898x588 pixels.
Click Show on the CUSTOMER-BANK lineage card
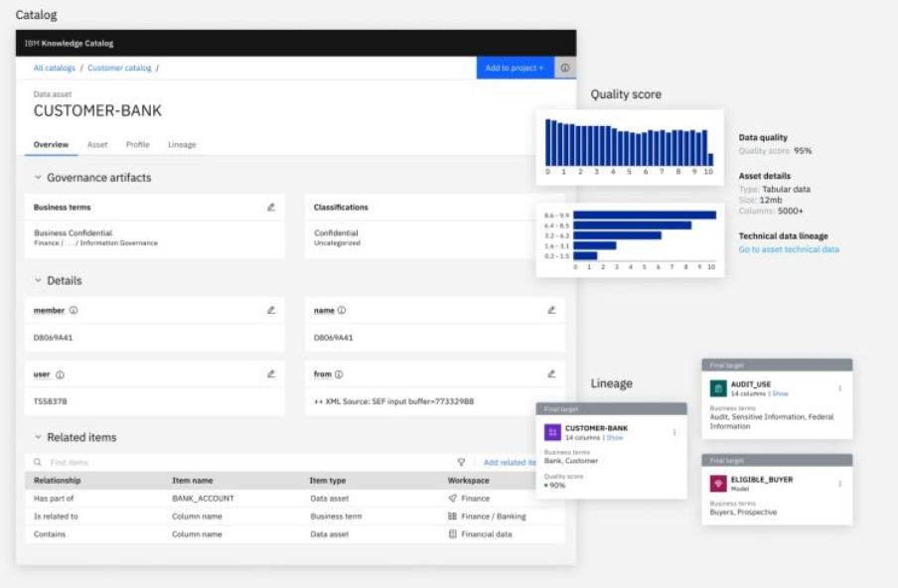coord(615,438)
